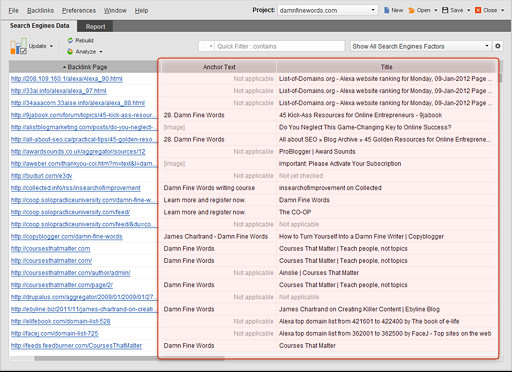Select the Search Engines Data tab

[x=39, y=26]
